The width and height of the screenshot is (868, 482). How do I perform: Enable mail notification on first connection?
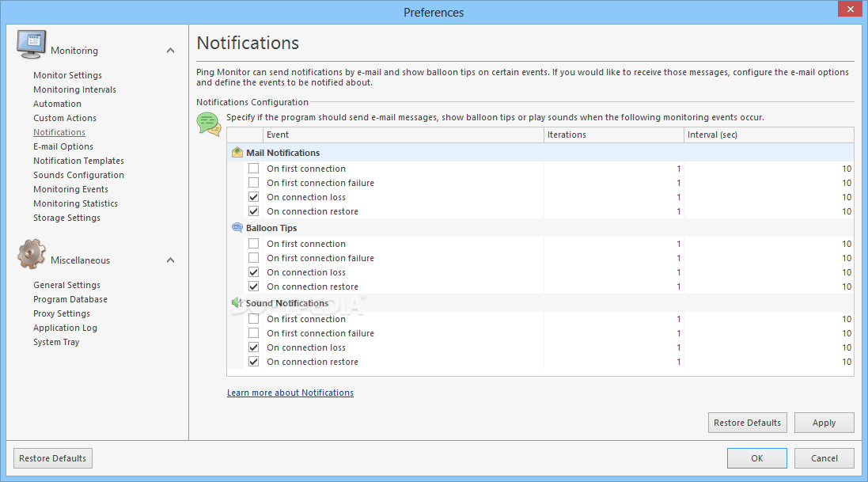[253, 169]
